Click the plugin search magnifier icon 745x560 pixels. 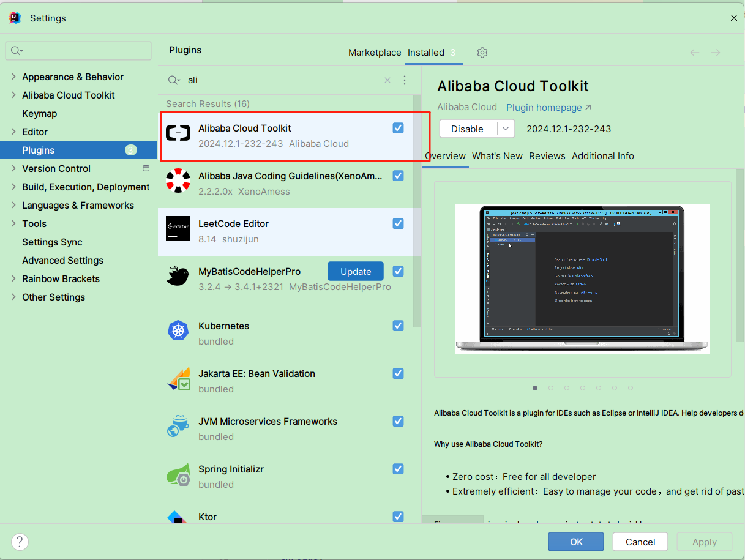click(x=174, y=80)
